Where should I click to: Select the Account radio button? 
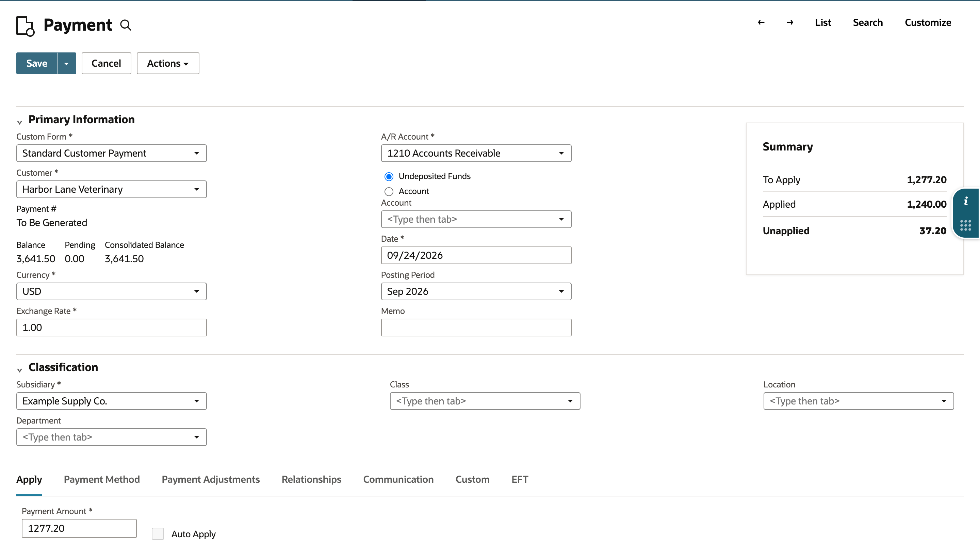[x=389, y=191]
